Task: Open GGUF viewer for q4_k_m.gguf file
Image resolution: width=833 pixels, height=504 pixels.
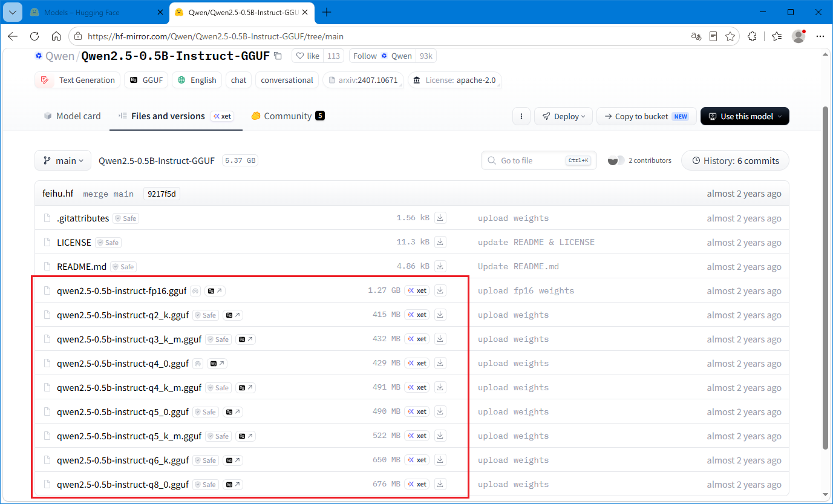Action: pyautogui.click(x=246, y=388)
